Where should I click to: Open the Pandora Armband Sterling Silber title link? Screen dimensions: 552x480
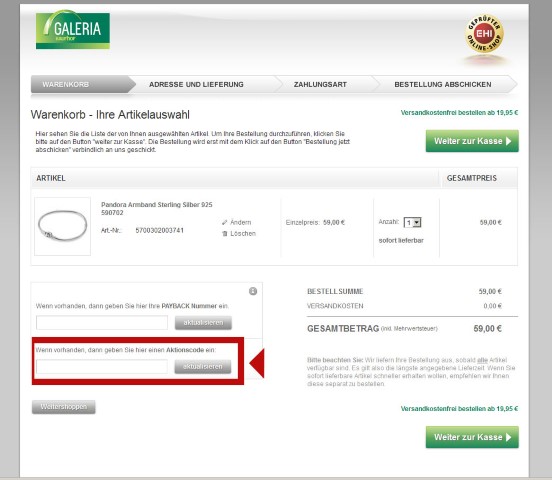157,208
